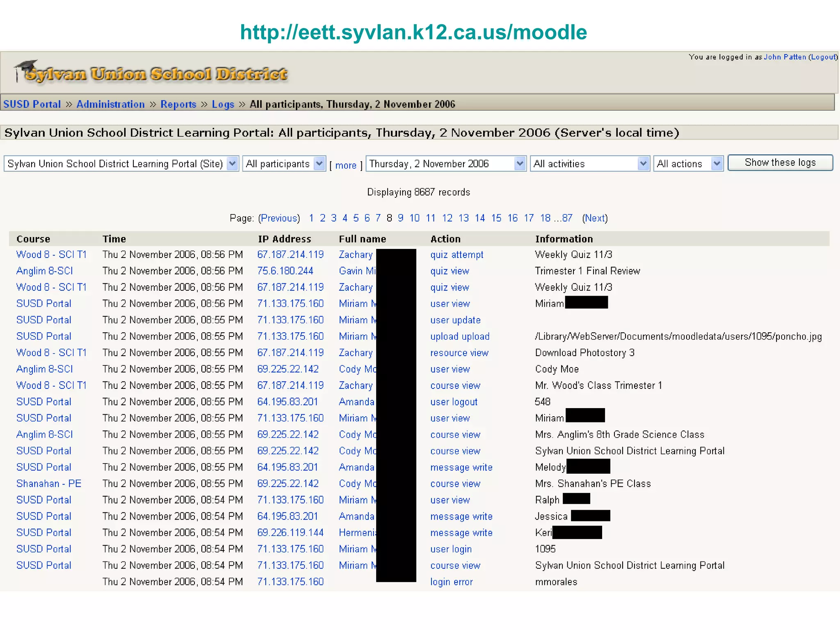Open the quiz attempt action link
The width and height of the screenshot is (840, 630).
457,255
